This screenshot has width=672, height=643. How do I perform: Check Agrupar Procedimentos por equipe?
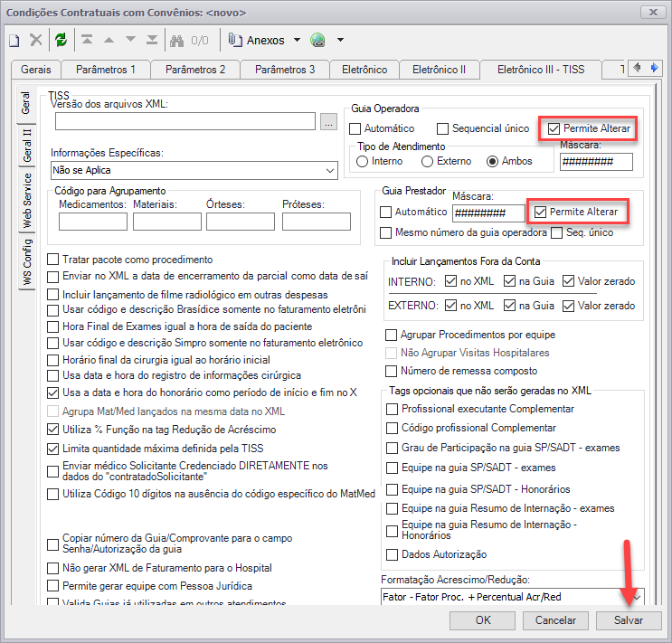391,335
